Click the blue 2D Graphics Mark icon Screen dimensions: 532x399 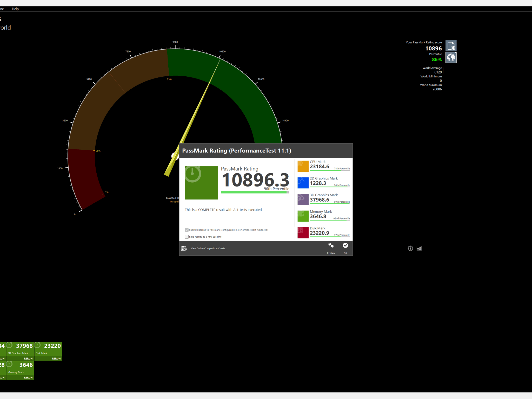pos(303,183)
